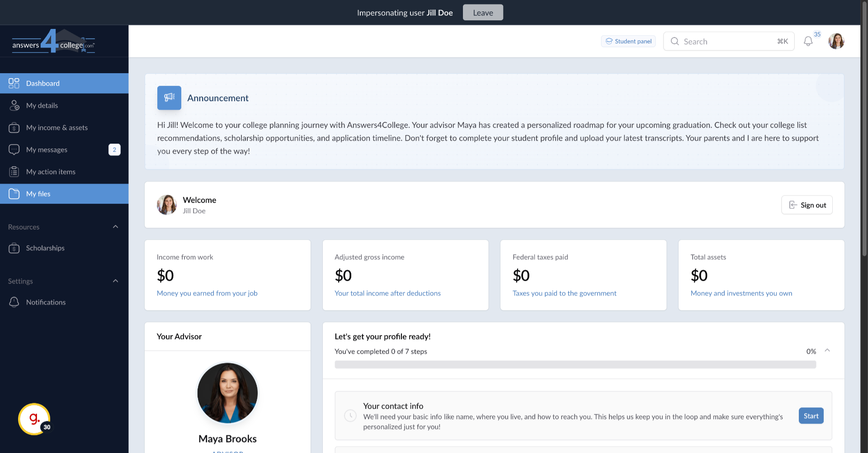Image resolution: width=868 pixels, height=453 pixels.
Task: Click the Announcement heading
Action: click(218, 98)
